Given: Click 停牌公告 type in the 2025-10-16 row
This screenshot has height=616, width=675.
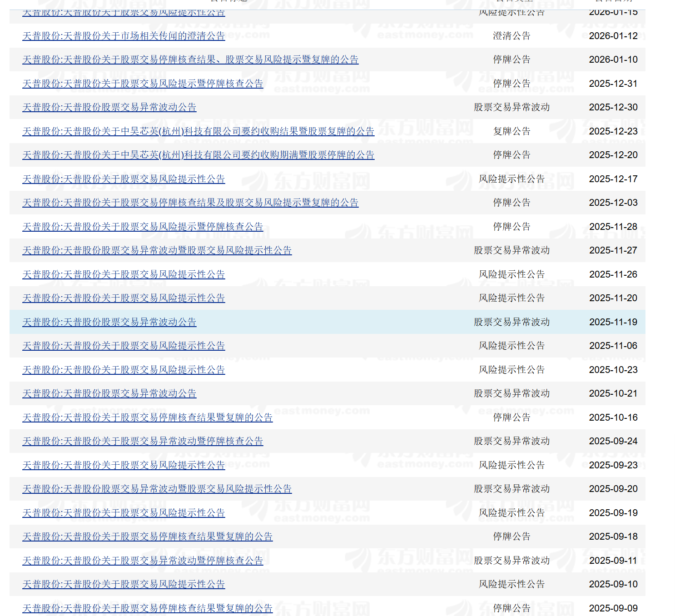Looking at the screenshot, I should point(512,417).
